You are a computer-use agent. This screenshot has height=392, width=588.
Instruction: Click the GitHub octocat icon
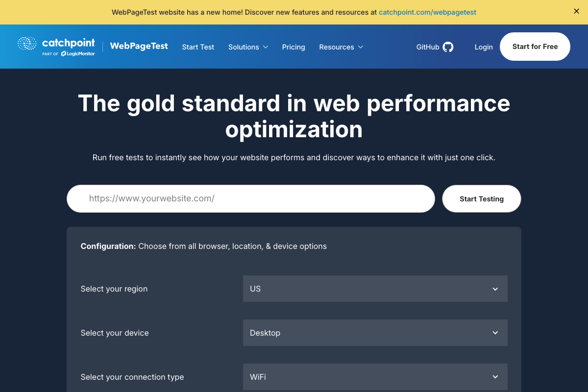click(448, 47)
